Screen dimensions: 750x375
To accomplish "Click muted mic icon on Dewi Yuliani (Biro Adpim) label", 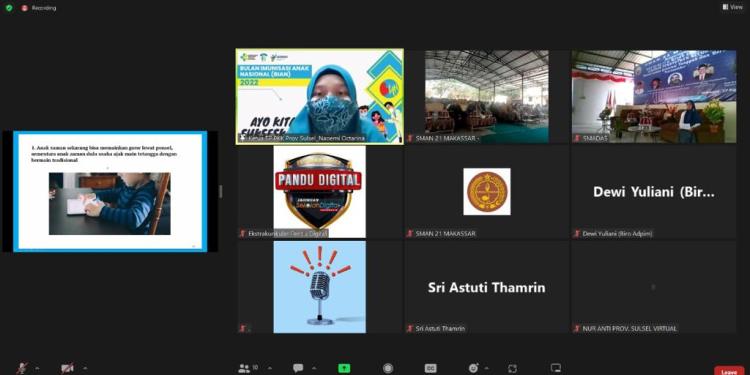I will pyautogui.click(x=577, y=233).
